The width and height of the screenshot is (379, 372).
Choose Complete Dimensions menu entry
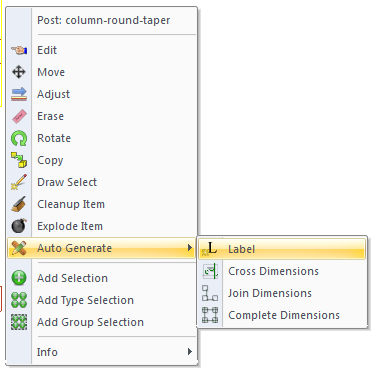pos(282,315)
